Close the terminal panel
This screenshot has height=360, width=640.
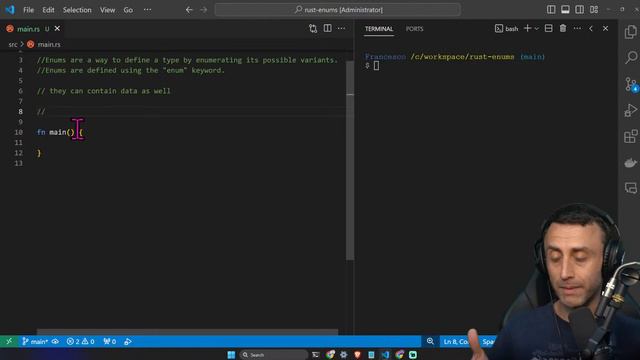[x=605, y=29]
